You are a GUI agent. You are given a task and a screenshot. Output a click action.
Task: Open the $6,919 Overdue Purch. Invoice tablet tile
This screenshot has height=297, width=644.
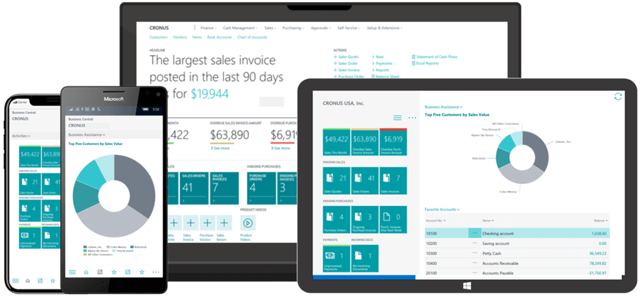(x=393, y=142)
